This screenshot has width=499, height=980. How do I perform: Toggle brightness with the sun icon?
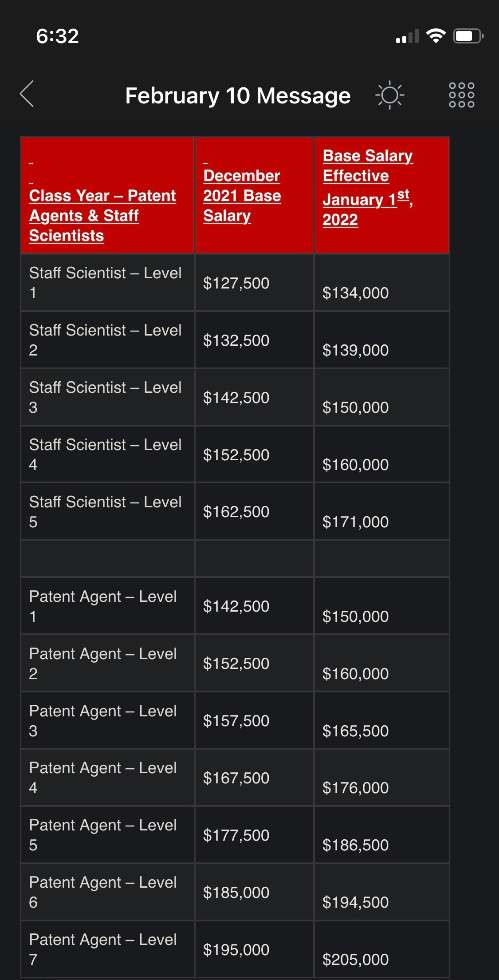[x=389, y=95]
